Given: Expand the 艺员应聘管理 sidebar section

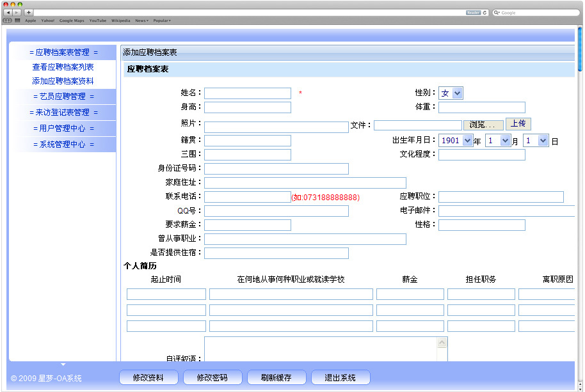Looking at the screenshot, I should [x=63, y=97].
